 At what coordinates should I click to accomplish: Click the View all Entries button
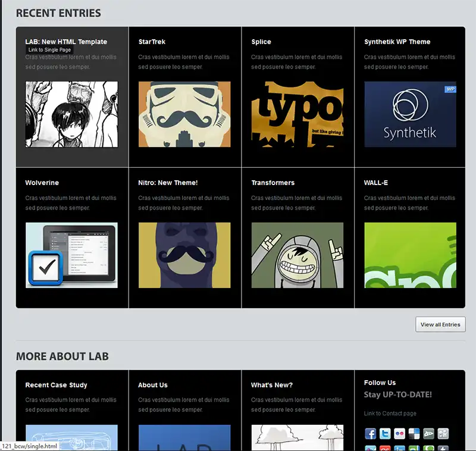click(x=440, y=324)
